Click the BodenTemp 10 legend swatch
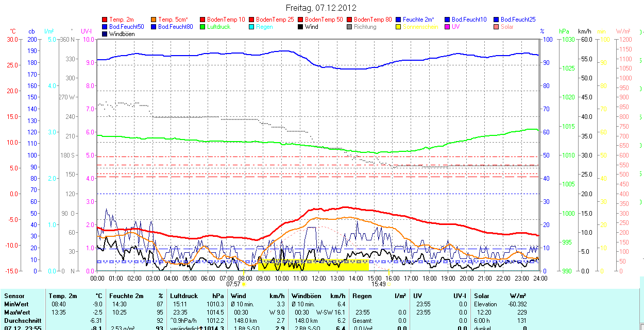Image resolution: width=644 pixels, height=330 pixels. pyautogui.click(x=203, y=20)
